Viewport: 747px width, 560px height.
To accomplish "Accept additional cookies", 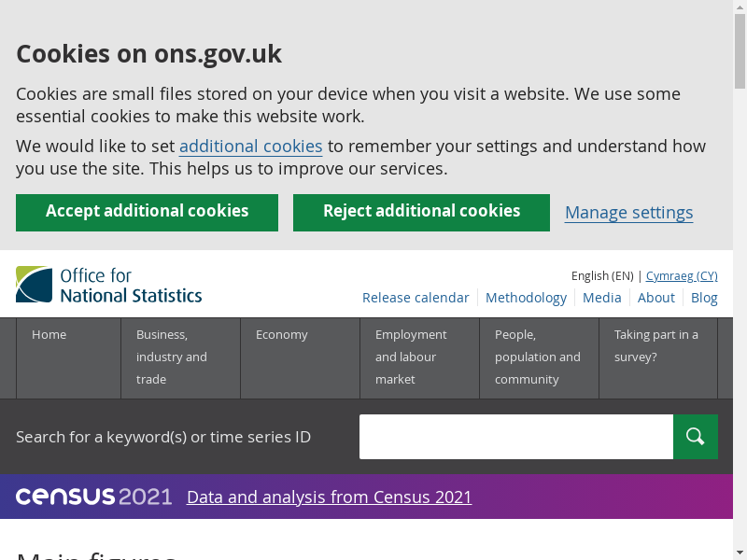I will [147, 212].
